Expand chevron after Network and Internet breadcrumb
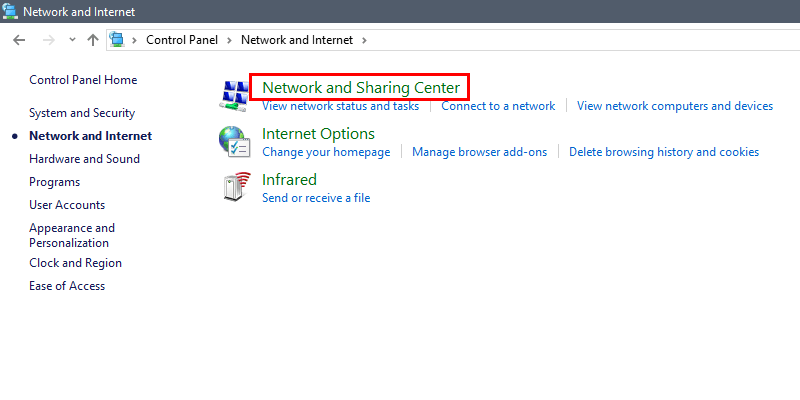This screenshot has width=800, height=400. (364, 40)
